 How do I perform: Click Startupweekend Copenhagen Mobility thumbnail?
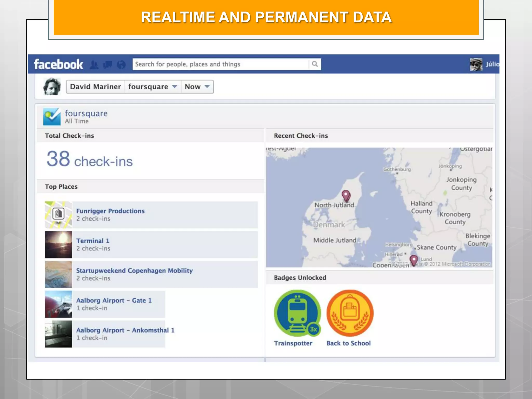(x=58, y=274)
